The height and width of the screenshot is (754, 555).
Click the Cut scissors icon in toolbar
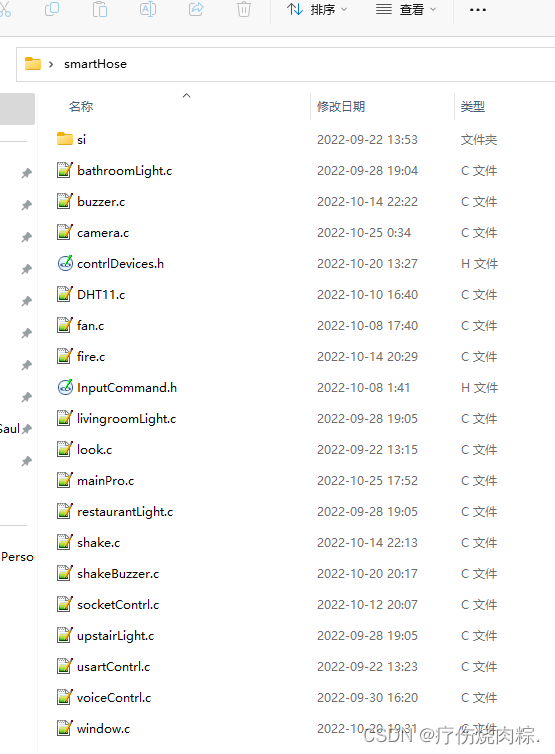(5, 9)
